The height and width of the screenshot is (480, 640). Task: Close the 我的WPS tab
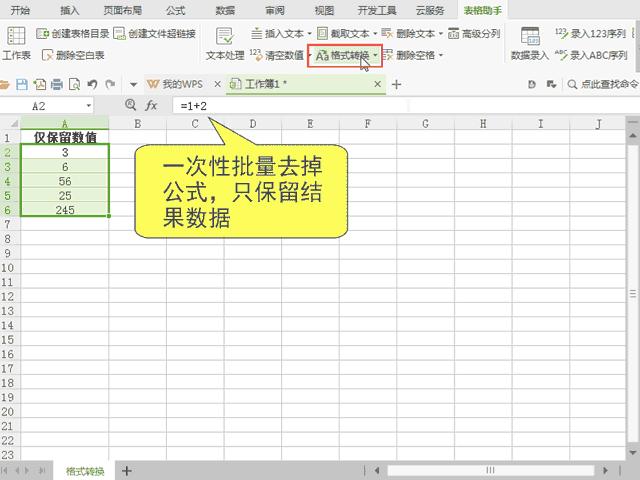tap(218, 84)
